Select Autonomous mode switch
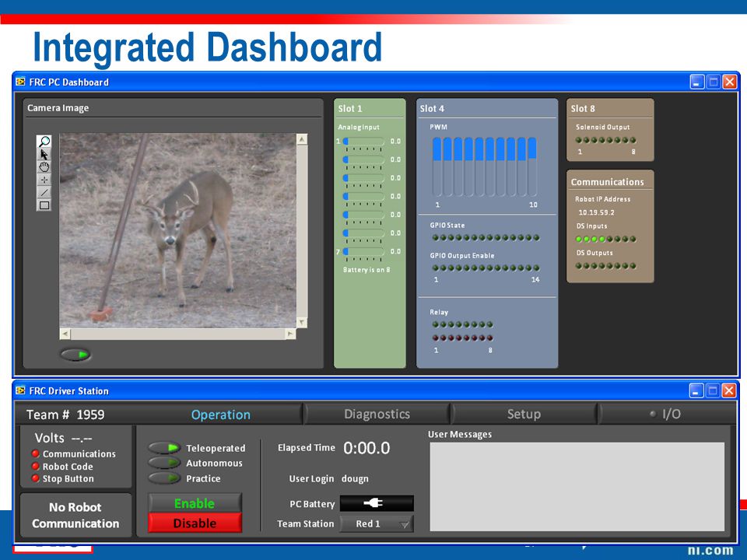747x560 pixels. 164,462
